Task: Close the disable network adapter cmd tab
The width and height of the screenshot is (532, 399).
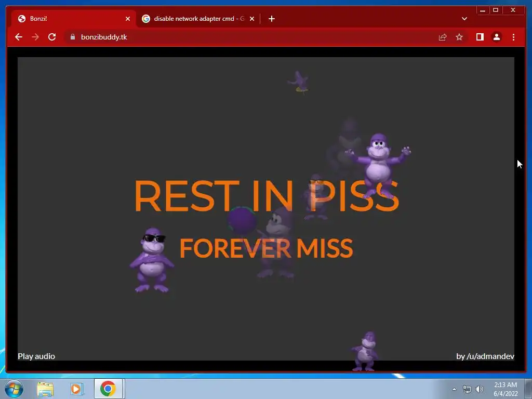Action: (252, 19)
